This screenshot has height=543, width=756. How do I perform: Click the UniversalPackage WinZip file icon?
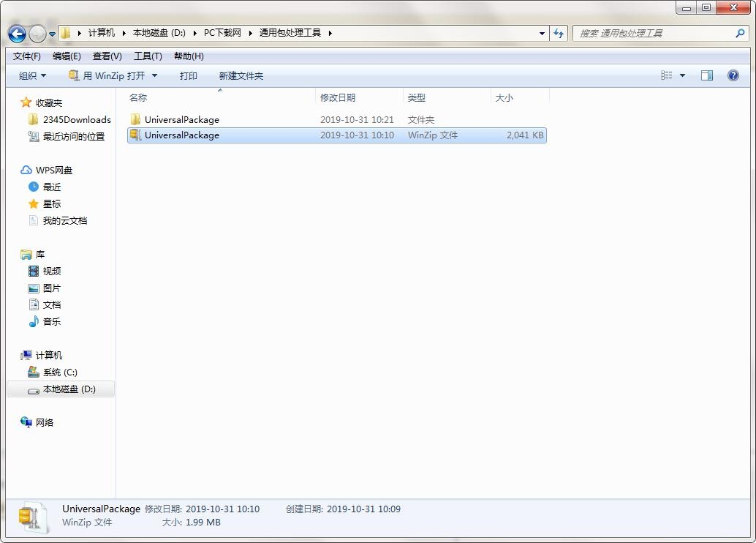(135, 135)
